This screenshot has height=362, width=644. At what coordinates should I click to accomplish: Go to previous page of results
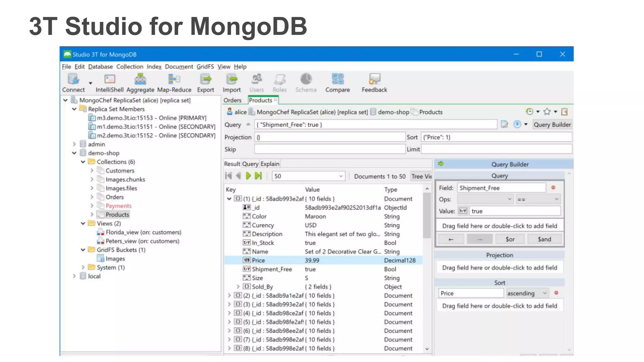click(238, 176)
